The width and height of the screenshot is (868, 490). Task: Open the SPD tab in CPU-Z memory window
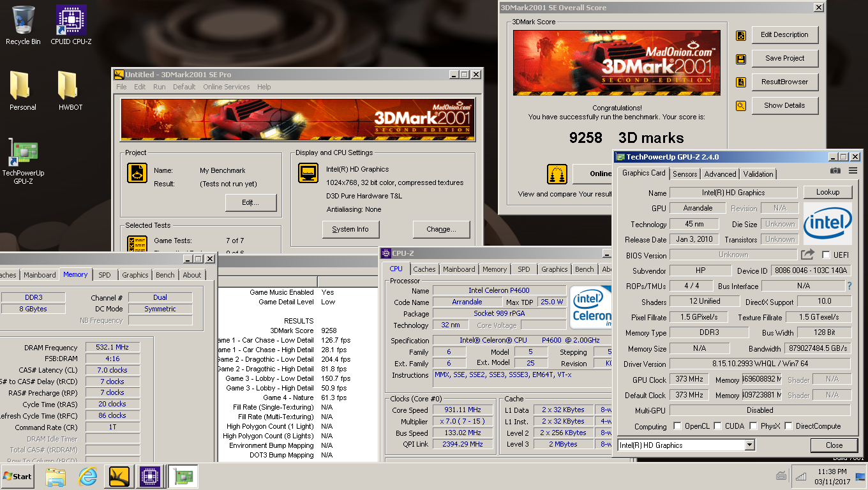coord(104,275)
